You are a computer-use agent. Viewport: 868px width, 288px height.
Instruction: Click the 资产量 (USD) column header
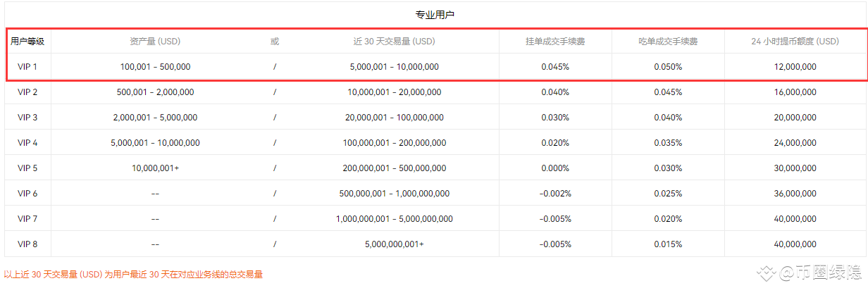coord(155,42)
